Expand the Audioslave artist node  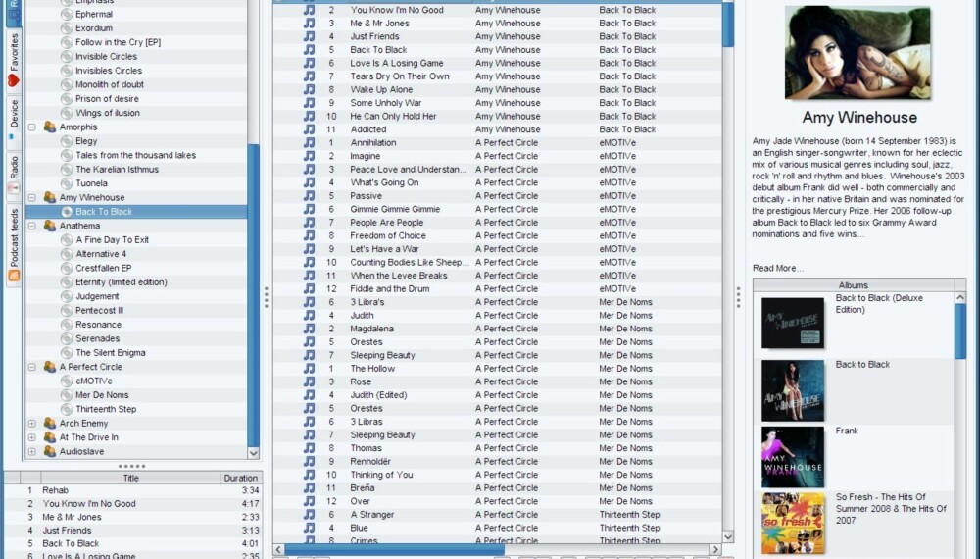click(32, 451)
